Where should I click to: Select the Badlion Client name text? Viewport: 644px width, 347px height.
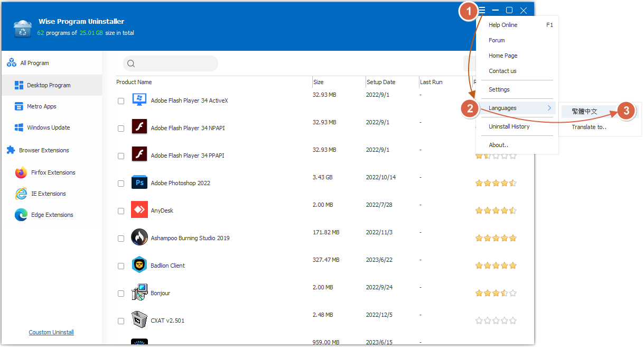[167, 266]
